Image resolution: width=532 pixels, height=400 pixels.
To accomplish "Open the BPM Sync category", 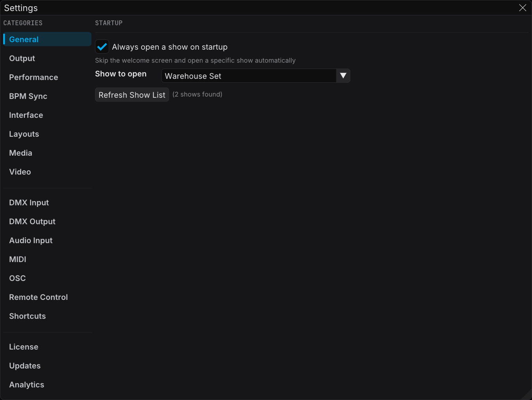I will coord(47,96).
